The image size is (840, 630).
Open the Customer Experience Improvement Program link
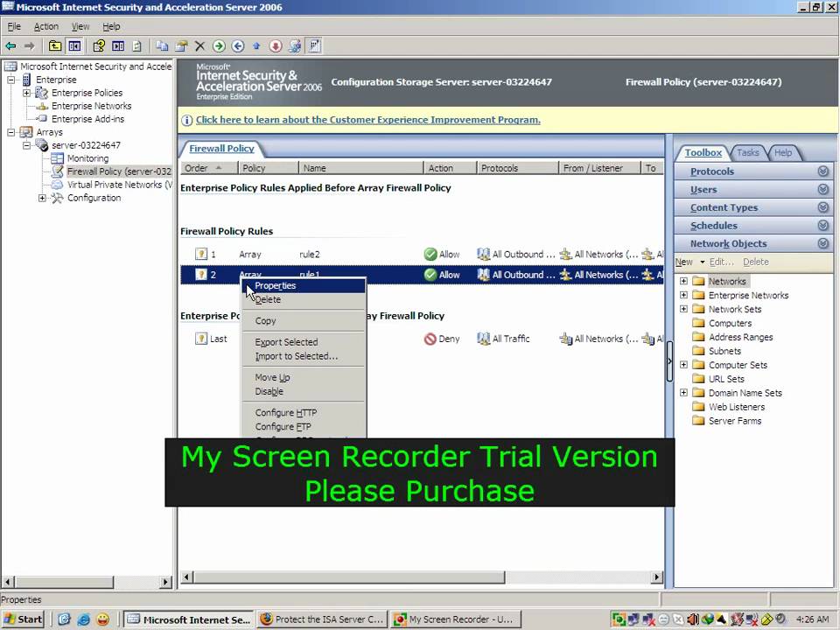(x=368, y=120)
